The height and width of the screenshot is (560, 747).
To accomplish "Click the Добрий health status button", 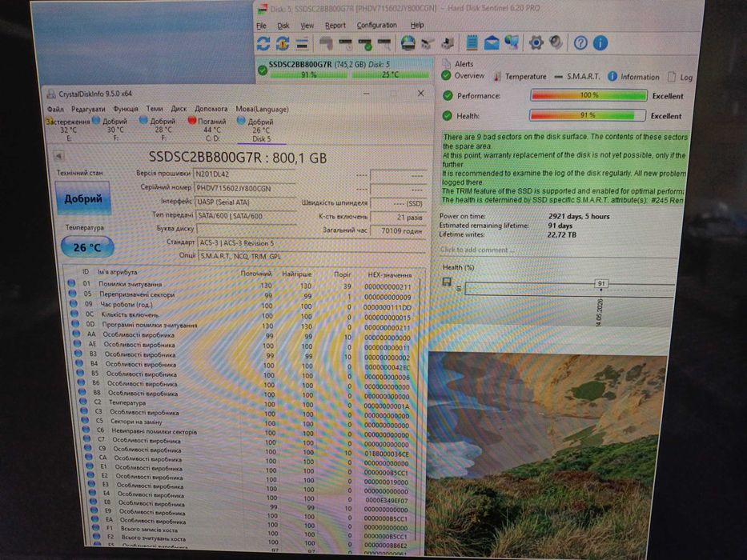I will pyautogui.click(x=83, y=198).
